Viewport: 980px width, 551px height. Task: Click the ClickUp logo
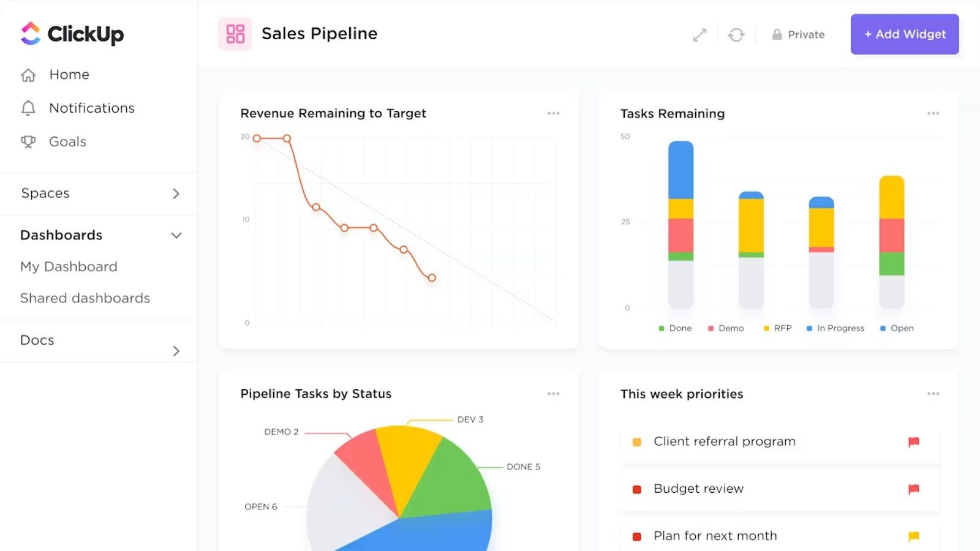70,34
